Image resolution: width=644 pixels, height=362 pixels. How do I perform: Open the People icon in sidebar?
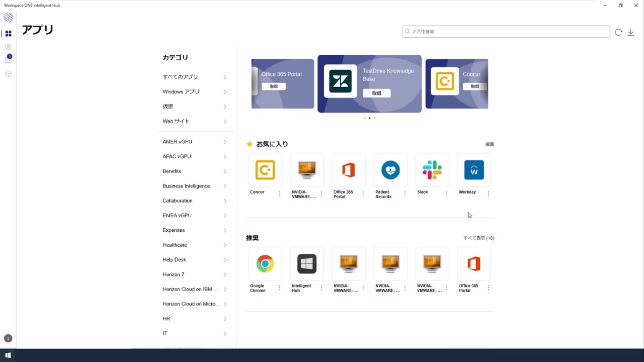pos(8,47)
